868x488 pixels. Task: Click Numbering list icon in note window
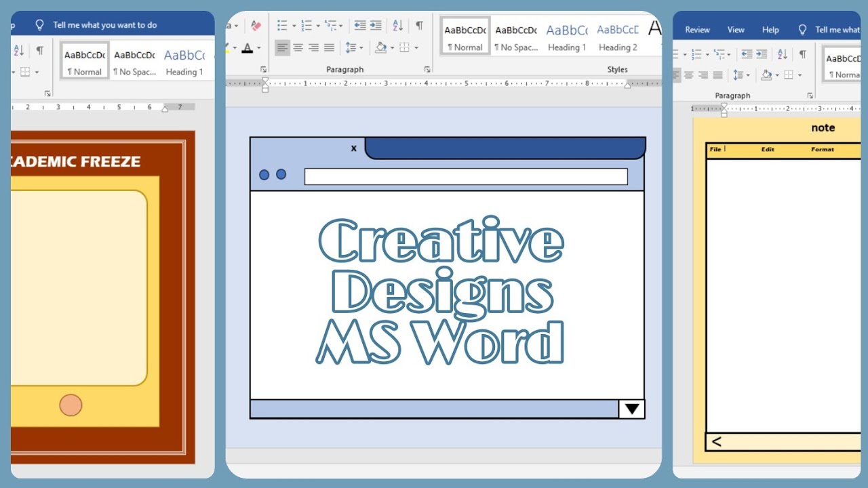[696, 54]
